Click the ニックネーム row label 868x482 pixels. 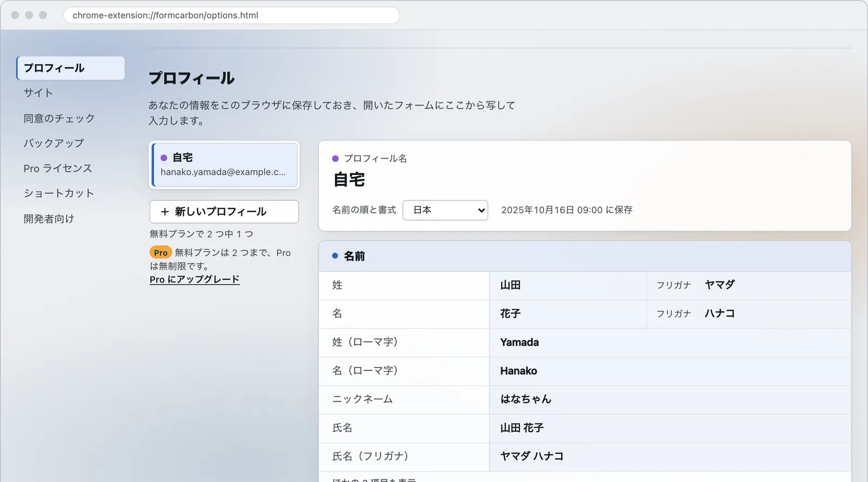[362, 400]
